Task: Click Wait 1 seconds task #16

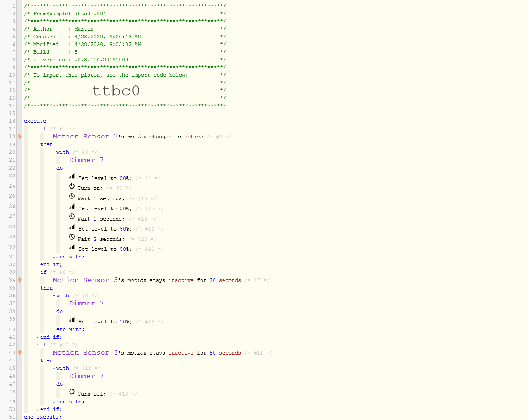Action: pyautogui.click(x=101, y=198)
